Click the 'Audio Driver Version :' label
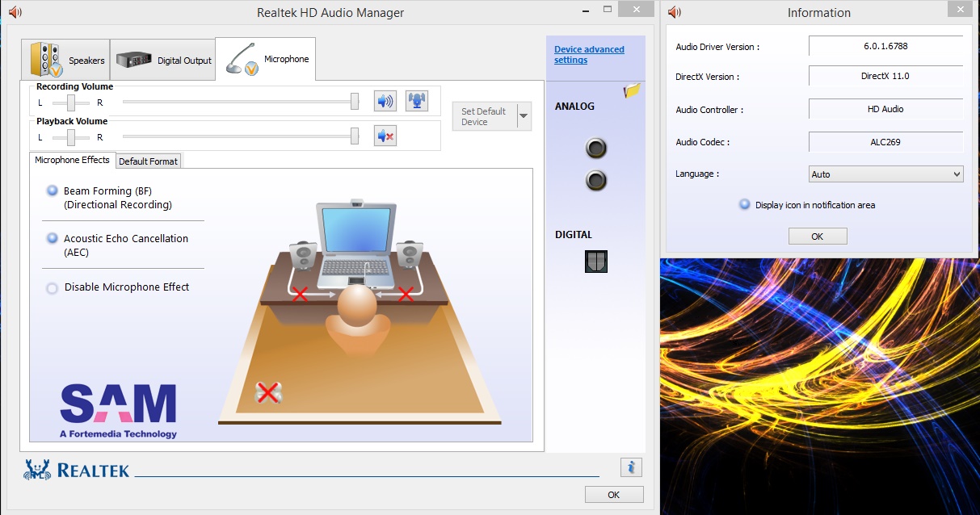The image size is (980, 515). [x=717, y=47]
